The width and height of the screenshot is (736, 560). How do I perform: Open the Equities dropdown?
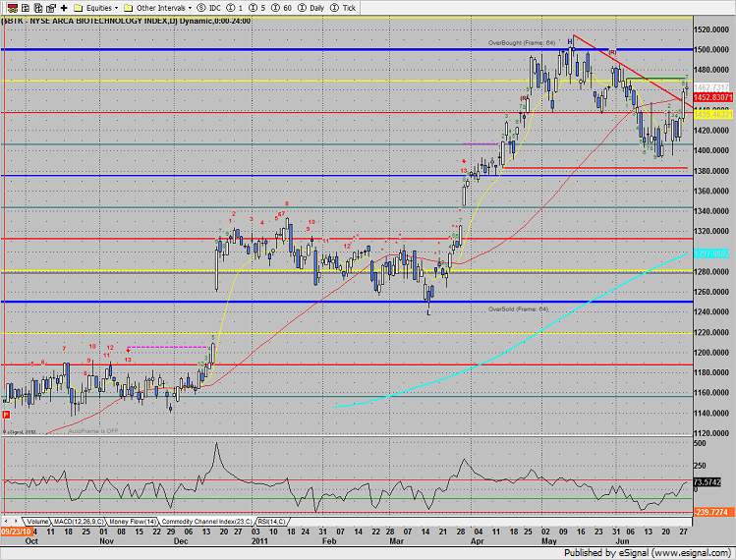pyautogui.click(x=102, y=8)
